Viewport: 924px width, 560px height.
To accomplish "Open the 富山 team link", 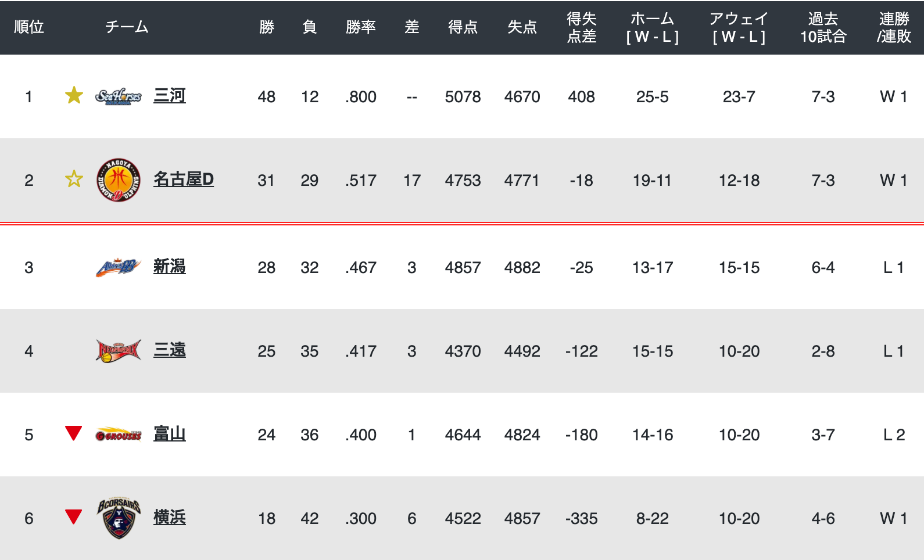I will click(170, 434).
